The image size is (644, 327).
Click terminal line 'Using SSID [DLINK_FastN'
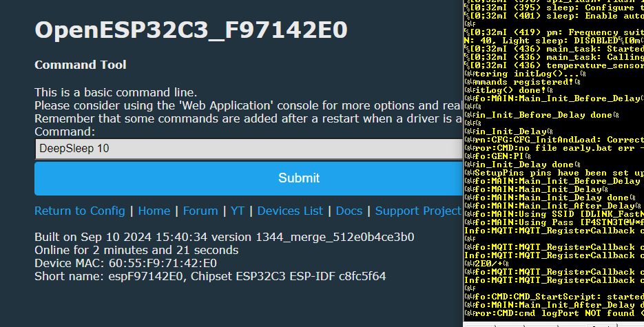coord(554,214)
